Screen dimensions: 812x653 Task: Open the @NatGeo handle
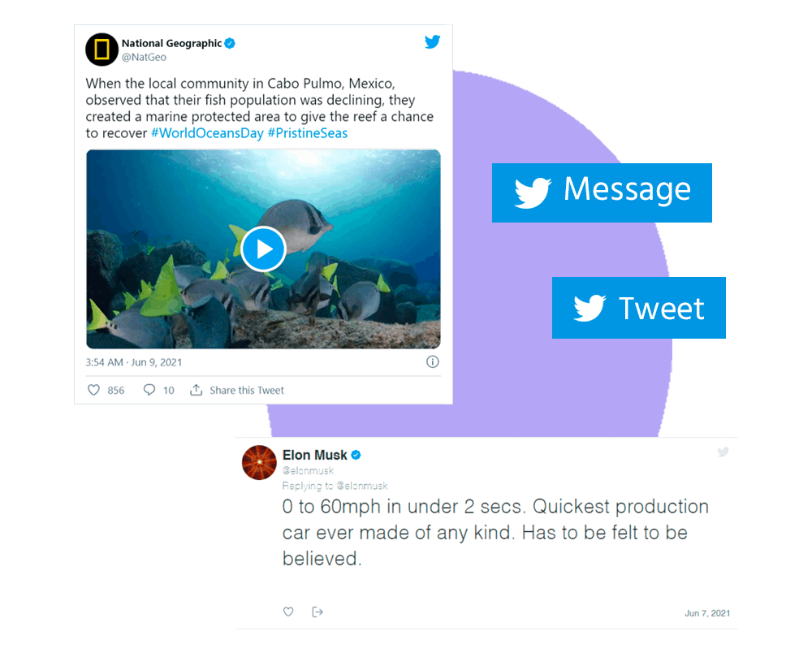[x=144, y=58]
